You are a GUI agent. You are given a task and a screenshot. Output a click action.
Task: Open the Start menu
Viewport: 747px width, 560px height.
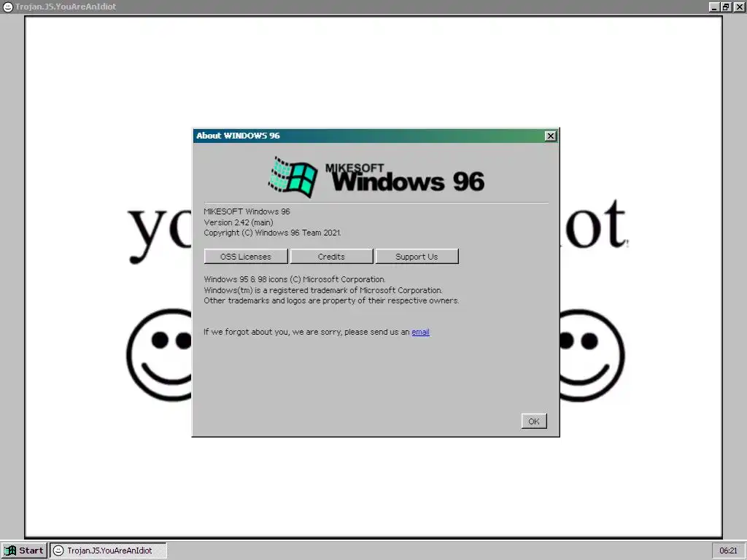pos(24,551)
